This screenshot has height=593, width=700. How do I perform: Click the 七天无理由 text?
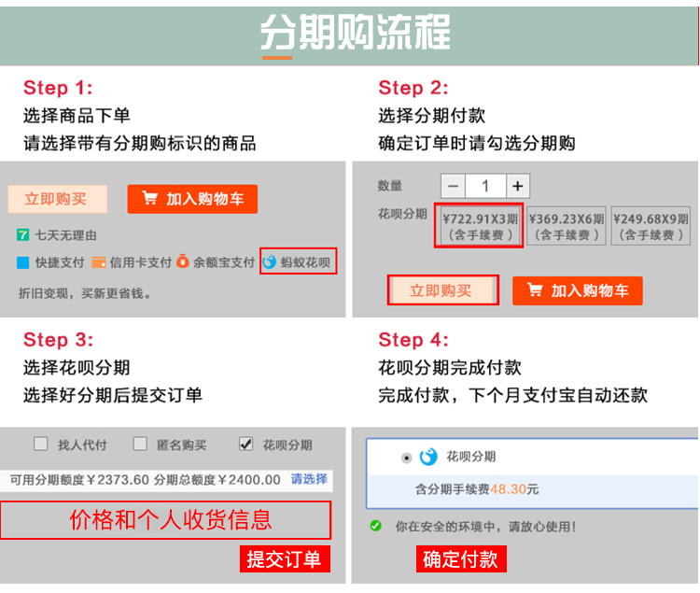65,235
